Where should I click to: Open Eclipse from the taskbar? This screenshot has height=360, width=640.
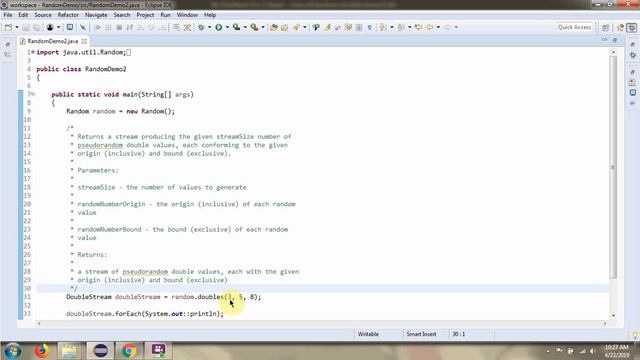click(100, 351)
